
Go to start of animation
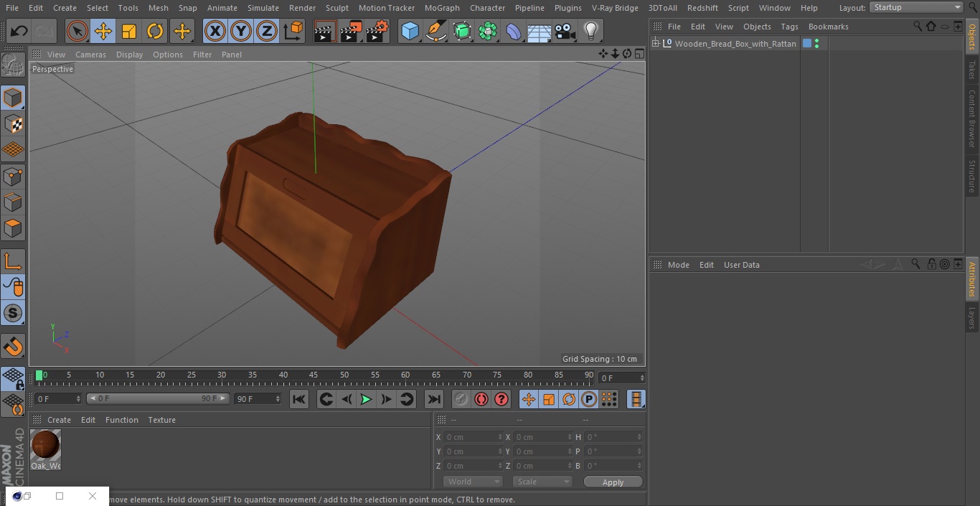[299, 399]
